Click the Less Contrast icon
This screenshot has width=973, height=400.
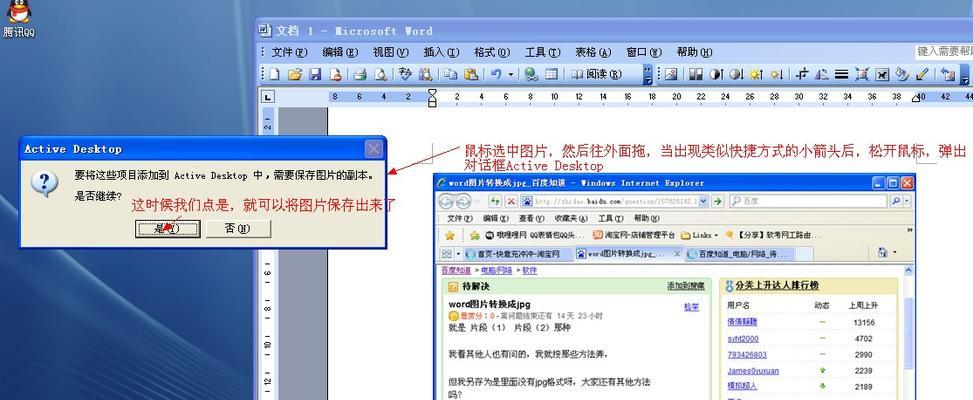coord(736,74)
